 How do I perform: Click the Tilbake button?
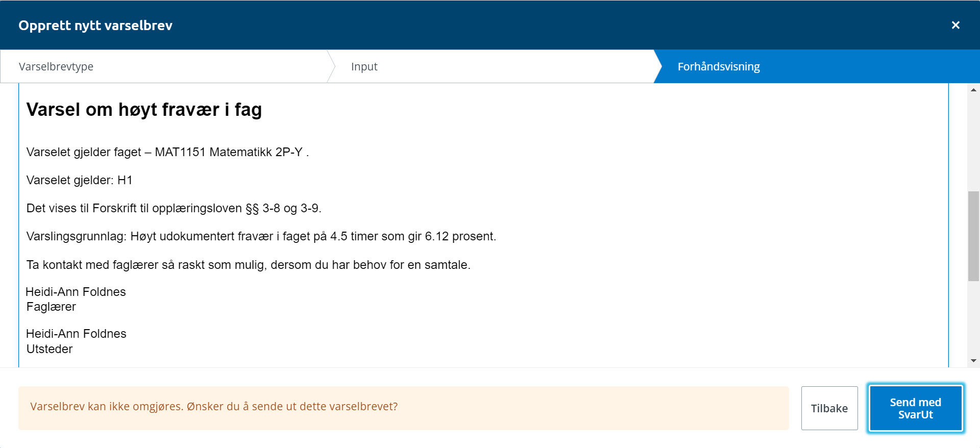click(829, 408)
